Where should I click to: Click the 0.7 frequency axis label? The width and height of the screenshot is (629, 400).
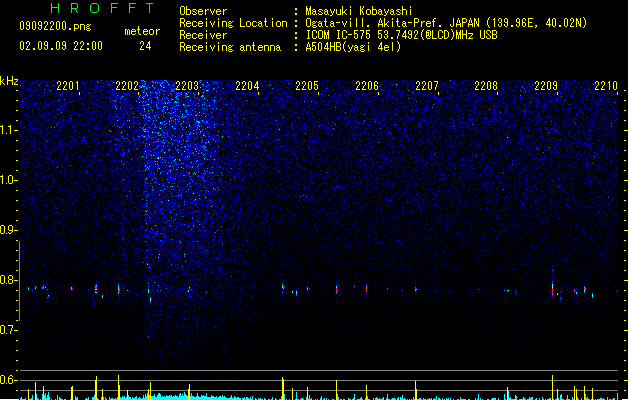pos(8,330)
